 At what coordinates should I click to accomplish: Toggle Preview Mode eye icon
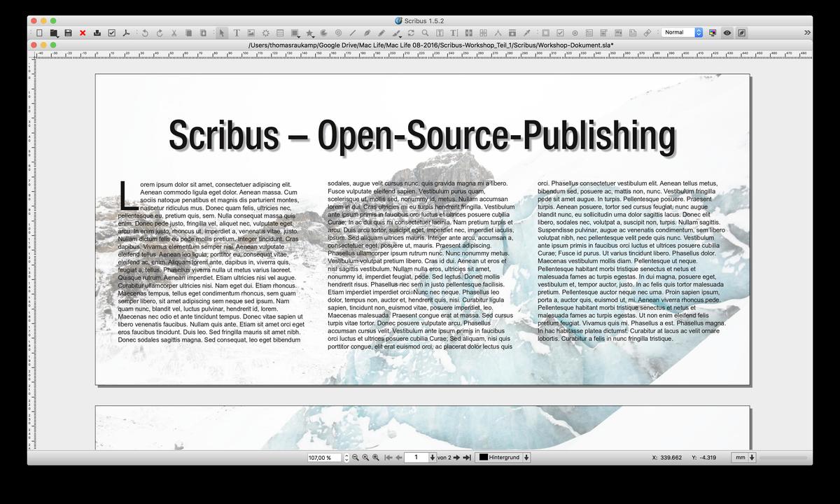coord(727,33)
